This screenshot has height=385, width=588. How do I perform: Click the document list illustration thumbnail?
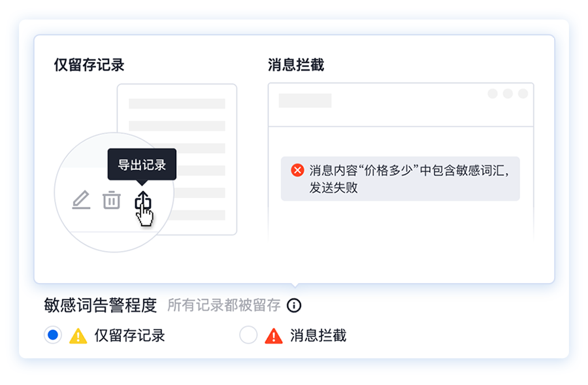(x=177, y=159)
